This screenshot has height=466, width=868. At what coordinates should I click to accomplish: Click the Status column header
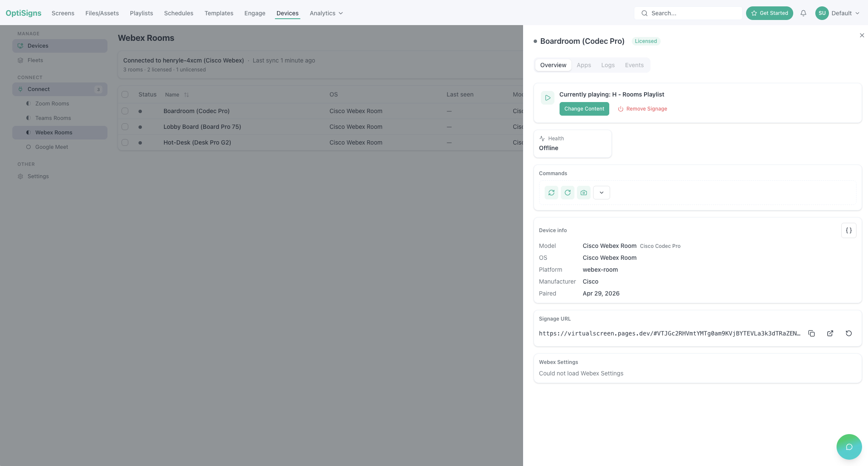point(147,94)
